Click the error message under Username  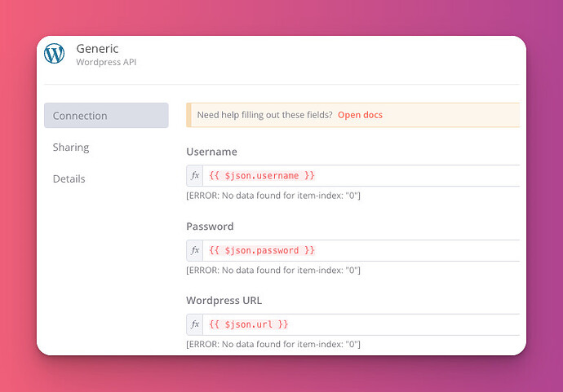click(x=273, y=196)
